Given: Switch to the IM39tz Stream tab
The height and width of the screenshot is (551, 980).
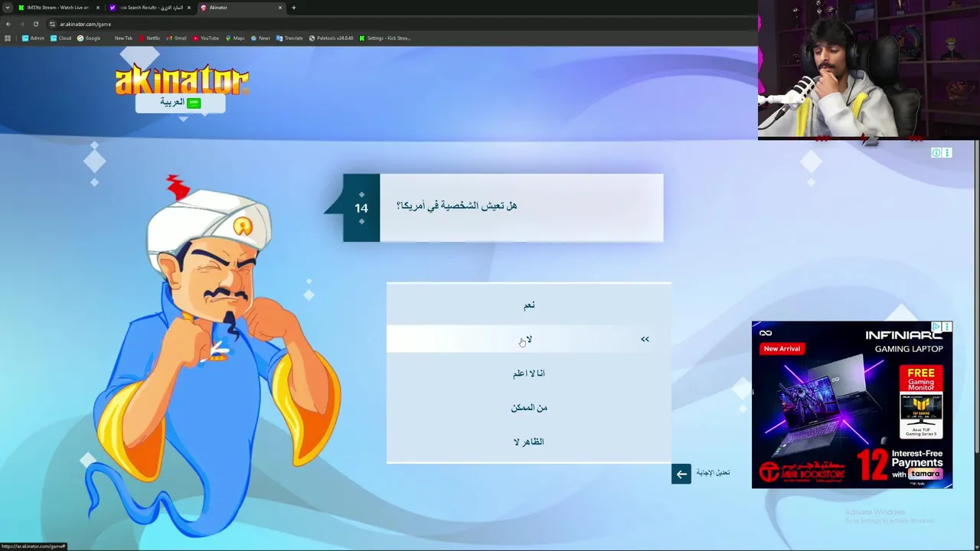Looking at the screenshot, I should [57, 8].
